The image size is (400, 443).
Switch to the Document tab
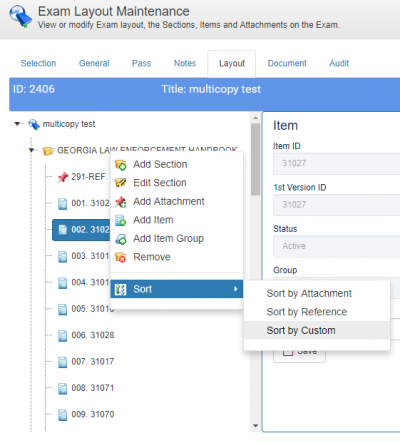[x=287, y=63]
